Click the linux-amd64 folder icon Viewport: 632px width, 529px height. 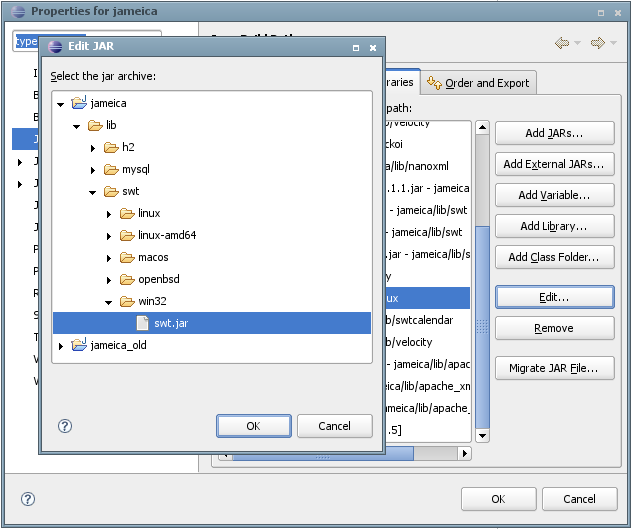pos(127,235)
